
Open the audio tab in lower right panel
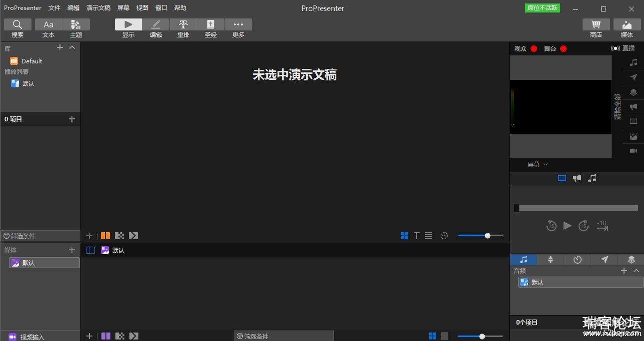(x=524, y=260)
